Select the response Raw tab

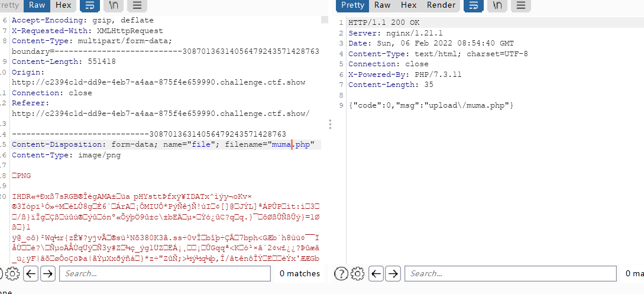click(383, 5)
